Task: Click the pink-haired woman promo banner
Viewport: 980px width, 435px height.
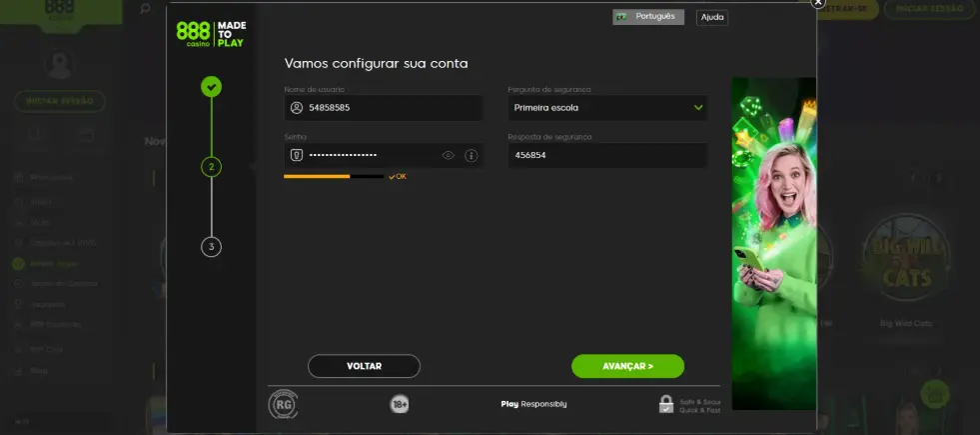Action: tap(774, 243)
